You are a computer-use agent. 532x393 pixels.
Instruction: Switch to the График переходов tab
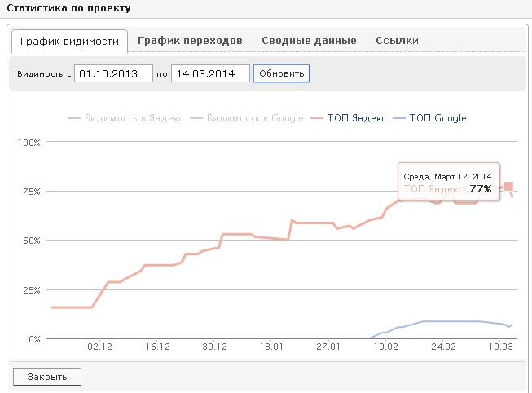tap(190, 41)
